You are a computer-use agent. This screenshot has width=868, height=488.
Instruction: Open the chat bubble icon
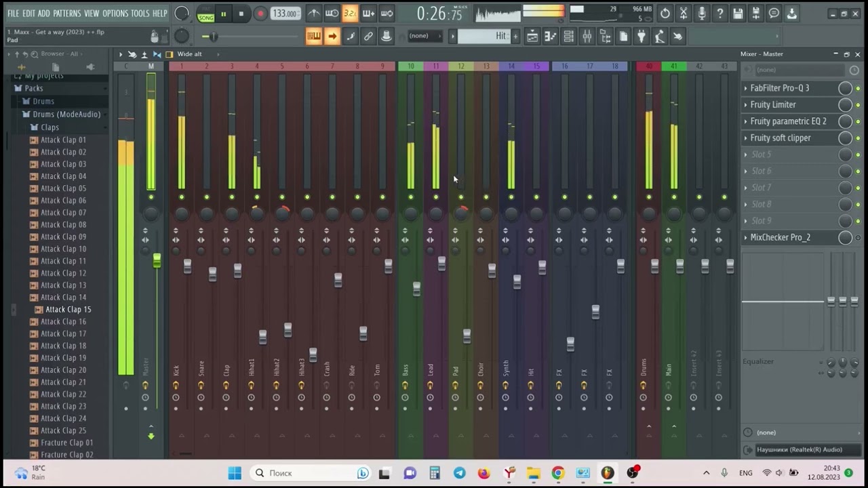pyautogui.click(x=774, y=13)
